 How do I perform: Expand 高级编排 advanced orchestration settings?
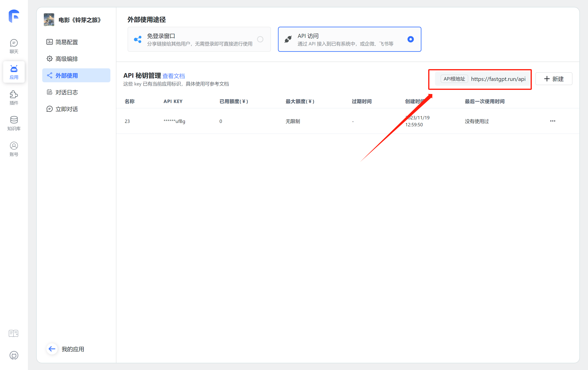(66, 58)
